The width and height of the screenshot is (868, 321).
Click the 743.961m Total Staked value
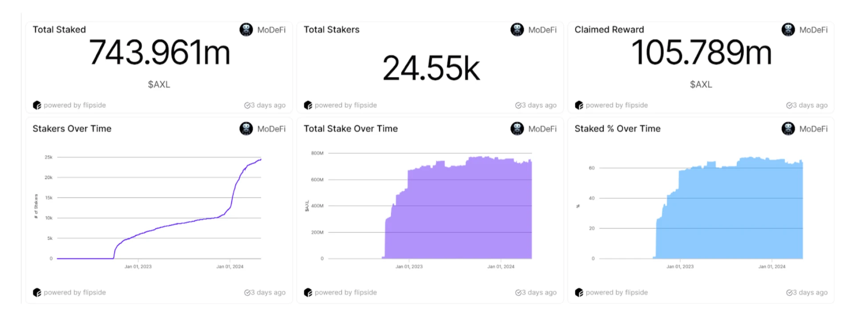click(x=159, y=53)
